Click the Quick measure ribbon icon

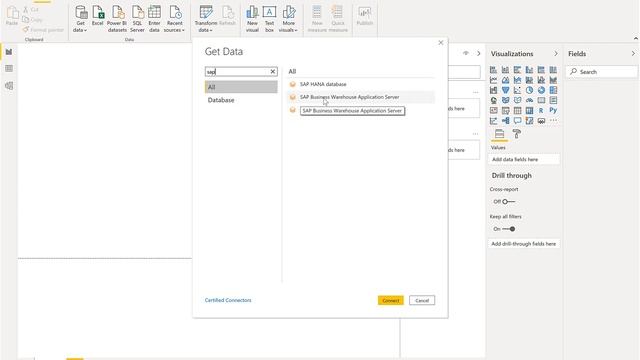338,19
